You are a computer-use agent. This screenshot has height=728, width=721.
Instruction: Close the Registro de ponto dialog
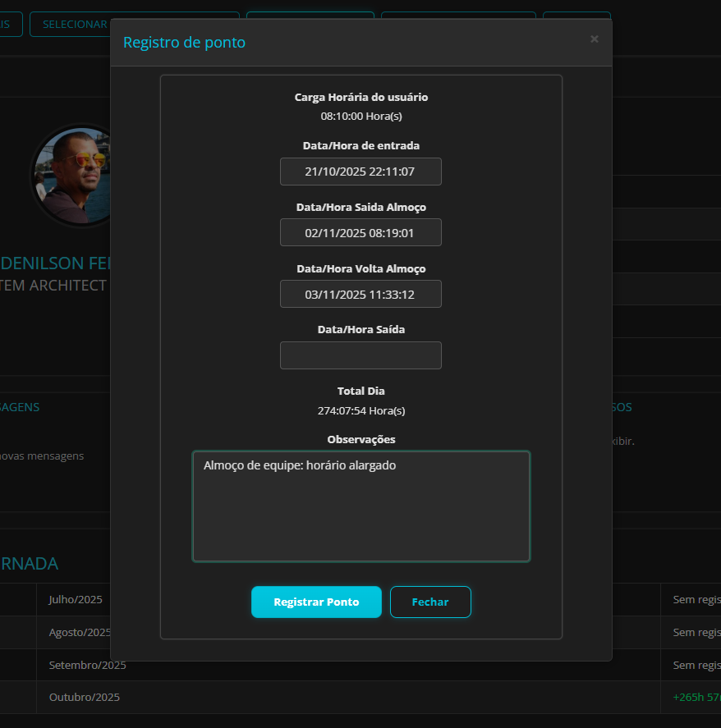594,39
